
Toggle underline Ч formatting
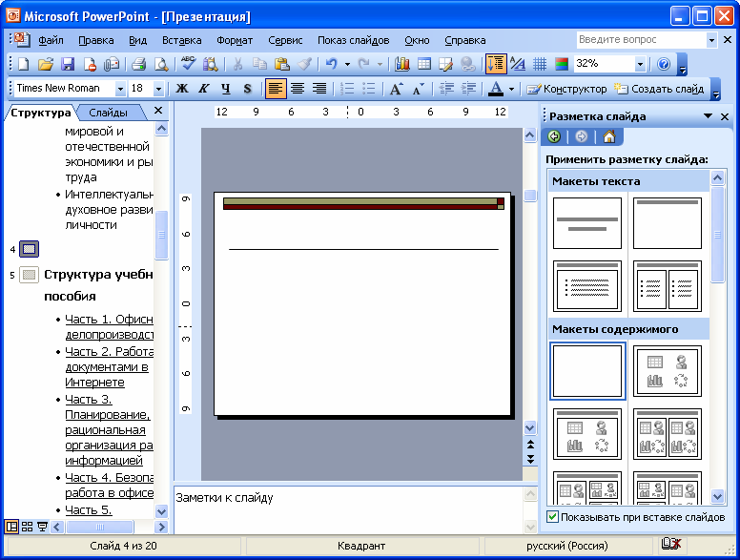point(226,89)
